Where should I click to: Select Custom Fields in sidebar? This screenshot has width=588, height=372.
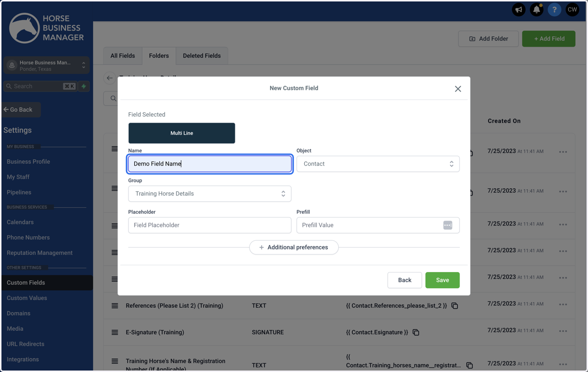coord(47,283)
